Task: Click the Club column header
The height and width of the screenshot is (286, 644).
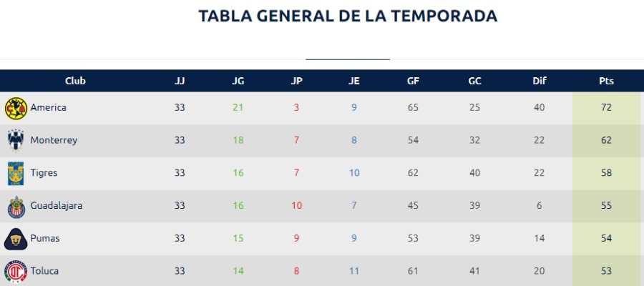Action: click(x=75, y=81)
